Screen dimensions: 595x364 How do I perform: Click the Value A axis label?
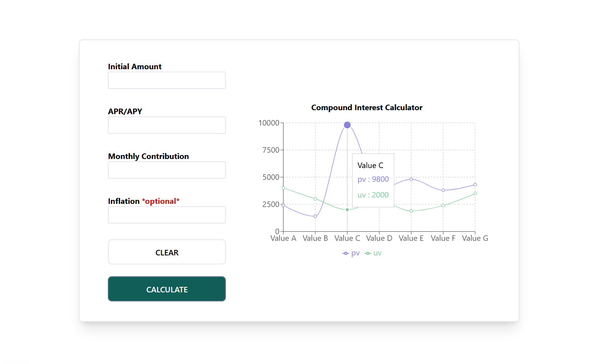click(x=283, y=238)
